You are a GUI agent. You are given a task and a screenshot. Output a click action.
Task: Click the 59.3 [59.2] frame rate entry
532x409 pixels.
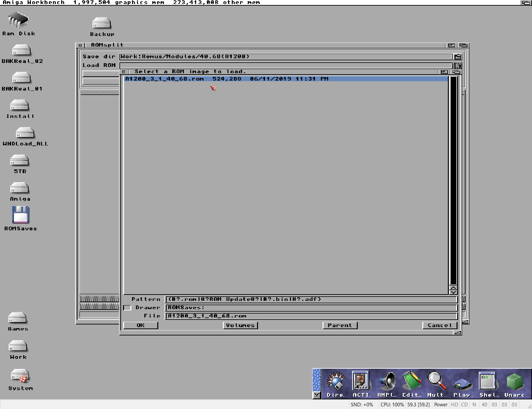click(418, 405)
